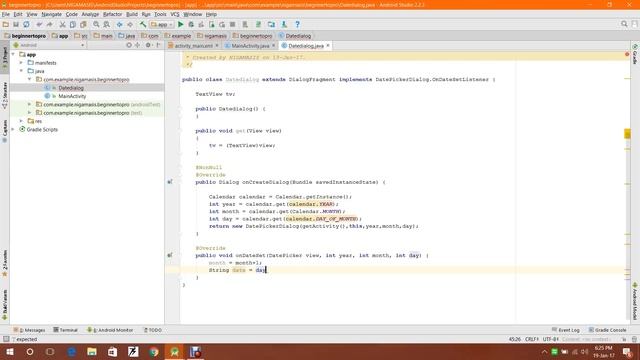Select MainActivity class in project tree
The width and height of the screenshot is (640, 360).
(72, 96)
